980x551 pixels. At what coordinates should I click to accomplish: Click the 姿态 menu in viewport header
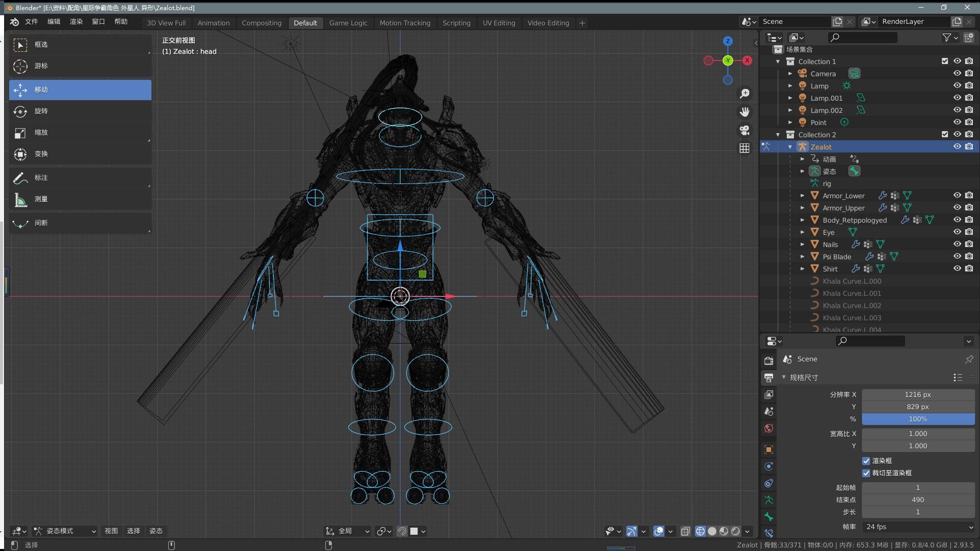point(156,531)
